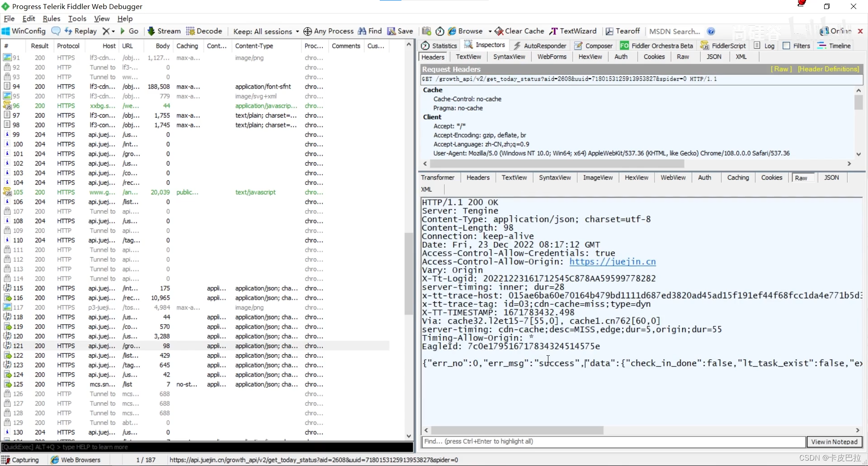Clear Cache using the toolbar button
The height and width of the screenshot is (466, 868).
point(519,31)
